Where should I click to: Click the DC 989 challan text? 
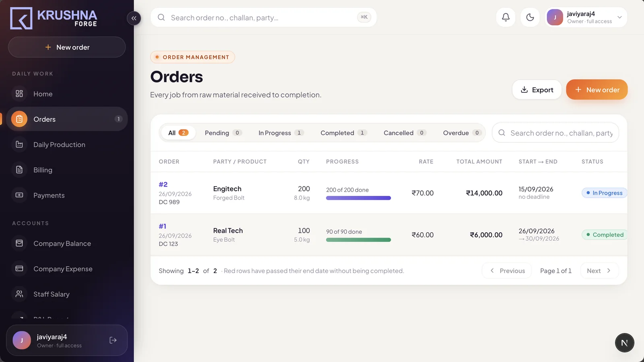point(169,202)
